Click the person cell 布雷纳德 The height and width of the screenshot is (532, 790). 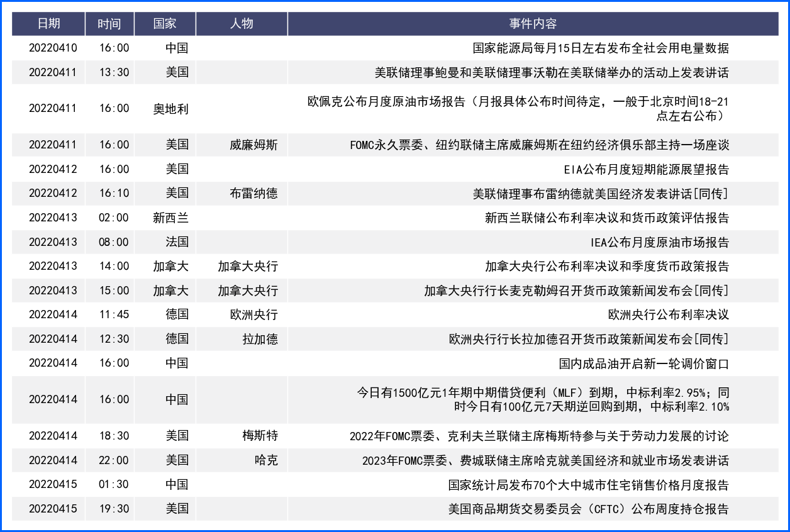[x=254, y=194]
